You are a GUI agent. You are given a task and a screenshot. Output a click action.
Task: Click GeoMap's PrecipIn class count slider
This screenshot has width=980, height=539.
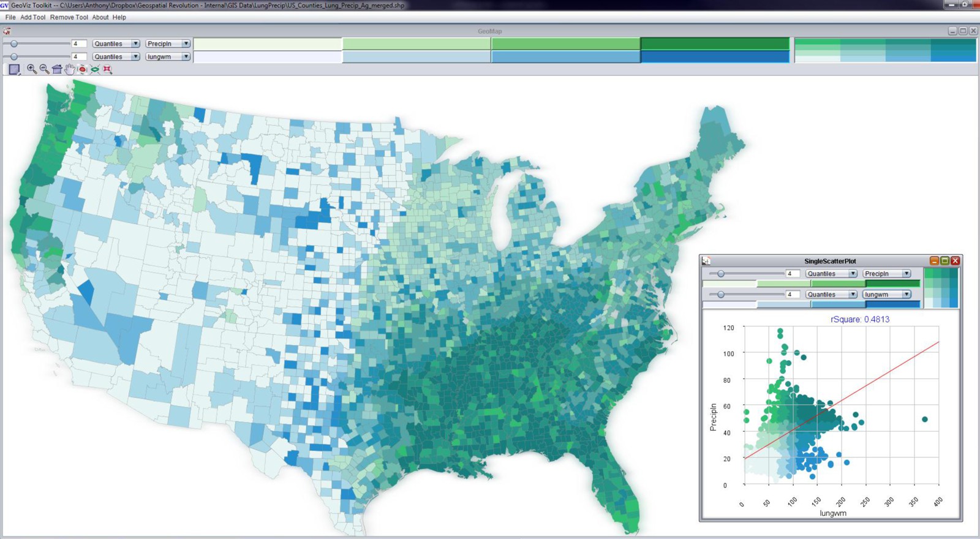(x=14, y=43)
